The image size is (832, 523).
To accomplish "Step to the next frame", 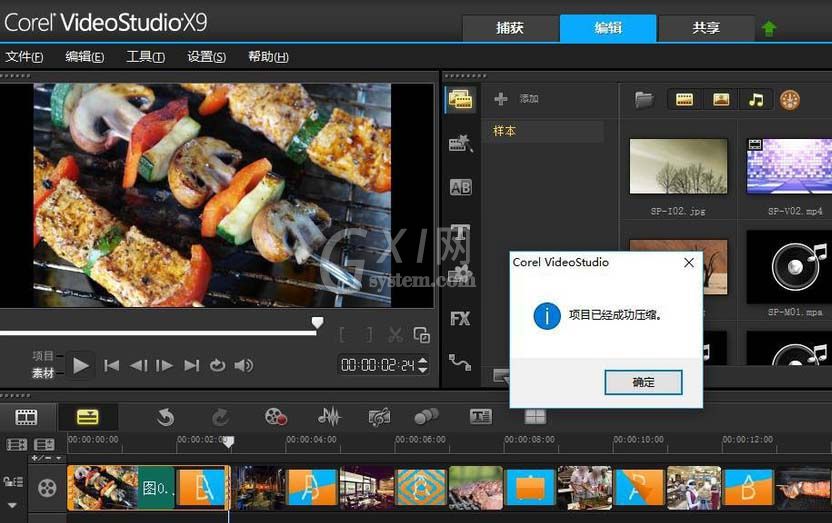I will click(x=164, y=365).
